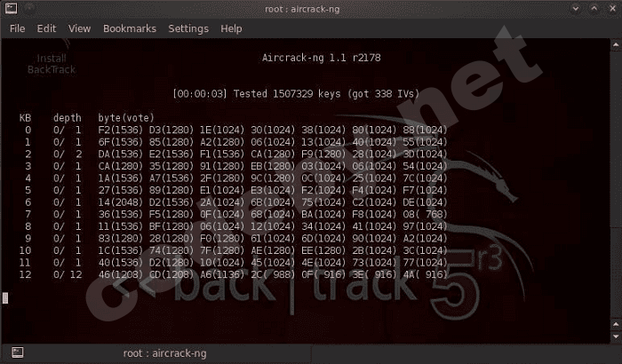622x364 pixels.
Task: Click the value A7(1536) in row 4
Action: click(x=171, y=178)
